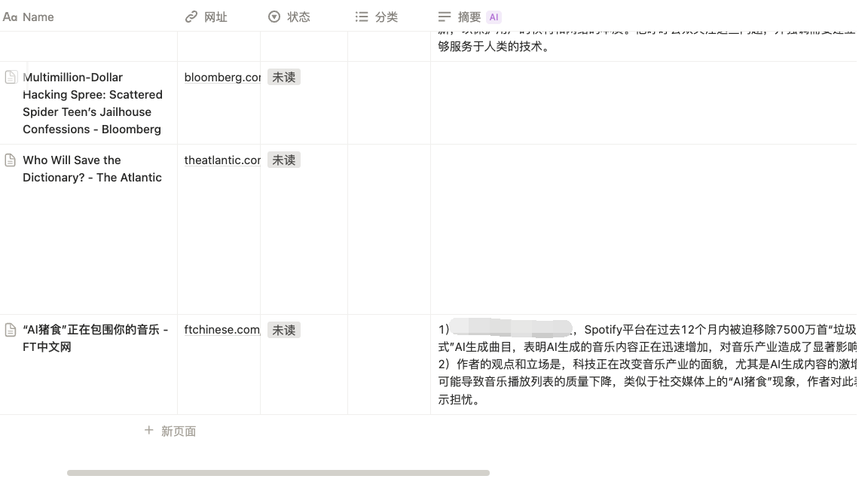Click the page icon beside the Atlantic article

tap(8, 160)
